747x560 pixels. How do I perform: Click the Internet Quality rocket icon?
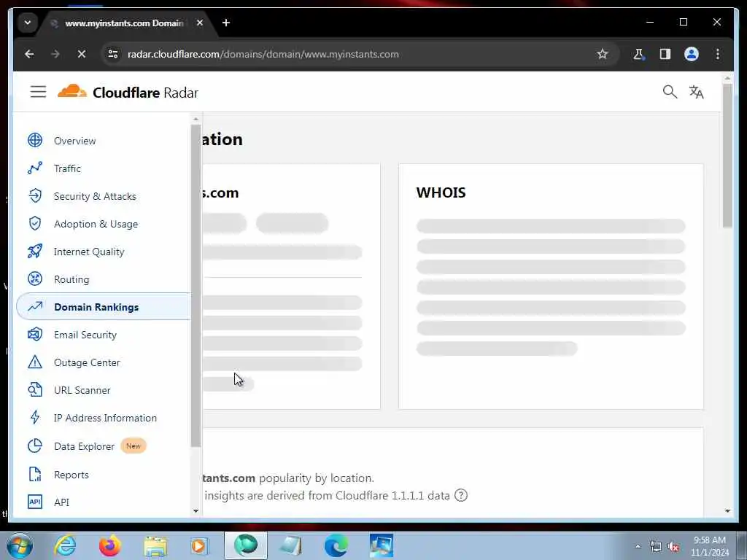35,251
